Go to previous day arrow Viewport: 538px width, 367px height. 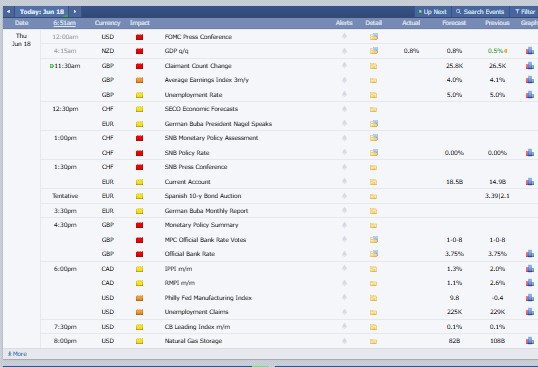(8, 12)
